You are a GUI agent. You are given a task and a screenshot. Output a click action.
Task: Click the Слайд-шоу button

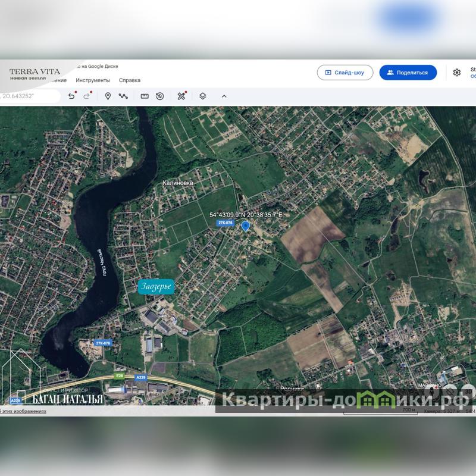pos(345,73)
